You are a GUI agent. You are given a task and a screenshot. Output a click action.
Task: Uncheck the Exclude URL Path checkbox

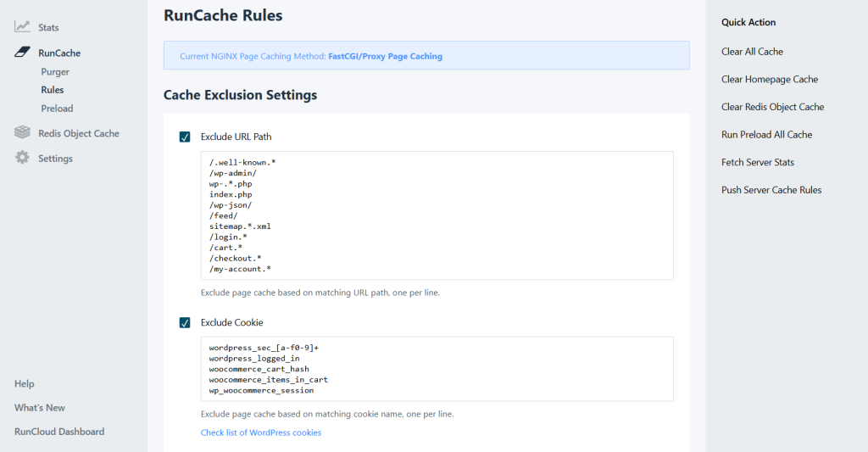(185, 137)
